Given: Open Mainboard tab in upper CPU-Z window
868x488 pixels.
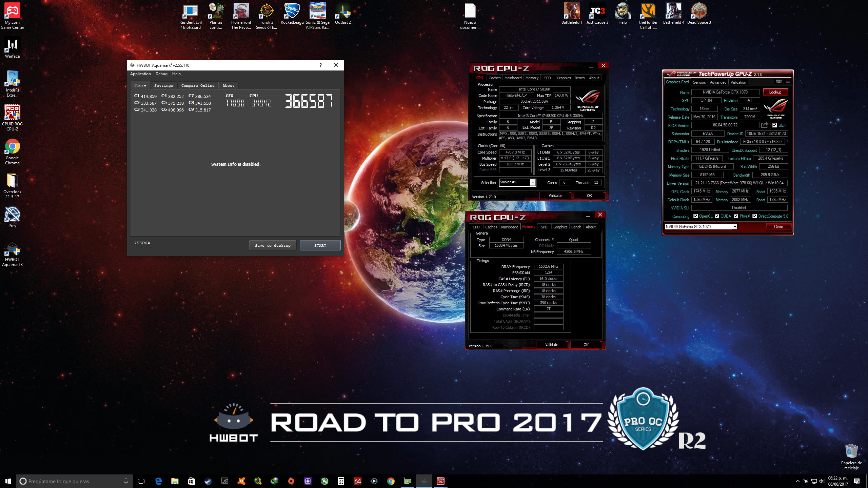Looking at the screenshot, I should tap(513, 78).
